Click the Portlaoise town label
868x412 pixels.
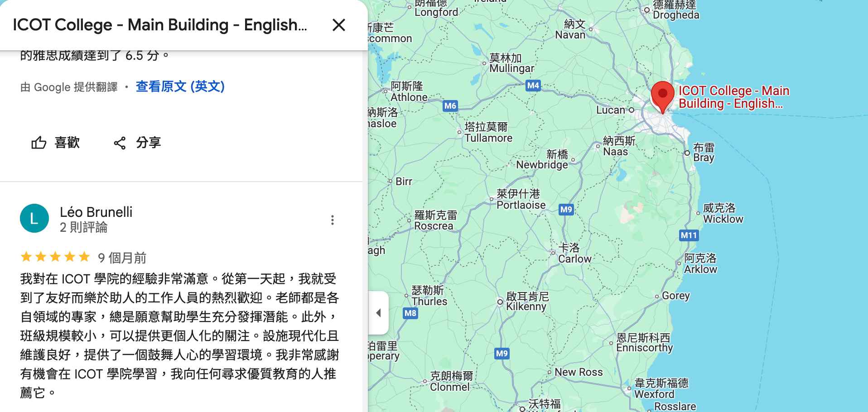click(521, 199)
